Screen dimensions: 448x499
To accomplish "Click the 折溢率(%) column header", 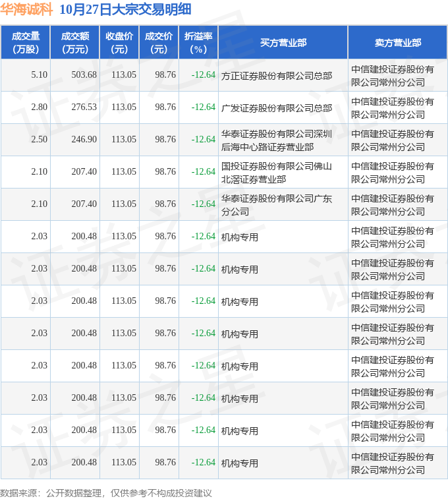I will [x=198, y=42].
